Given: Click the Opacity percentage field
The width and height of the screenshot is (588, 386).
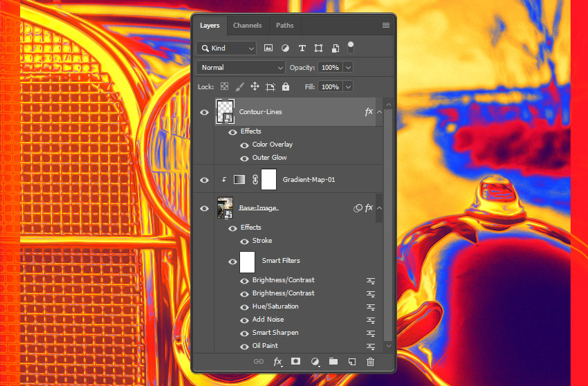Looking at the screenshot, I should tap(330, 68).
